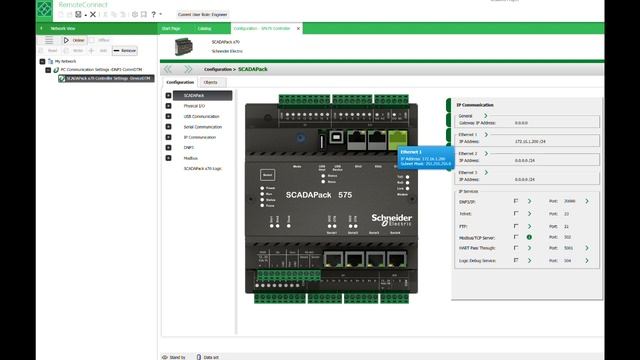Enable the FTP service checkbox
Screen dimensions: 640x360
click(516, 226)
